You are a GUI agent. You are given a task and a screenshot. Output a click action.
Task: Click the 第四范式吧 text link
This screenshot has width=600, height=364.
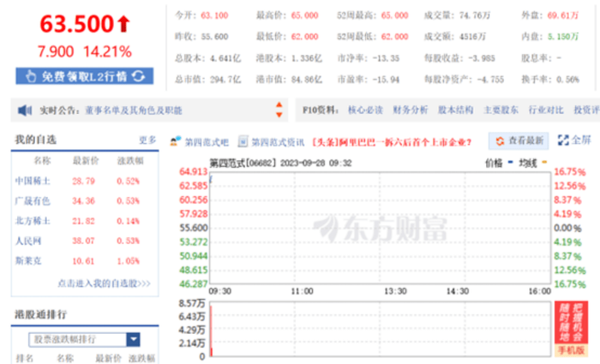[x=207, y=142]
